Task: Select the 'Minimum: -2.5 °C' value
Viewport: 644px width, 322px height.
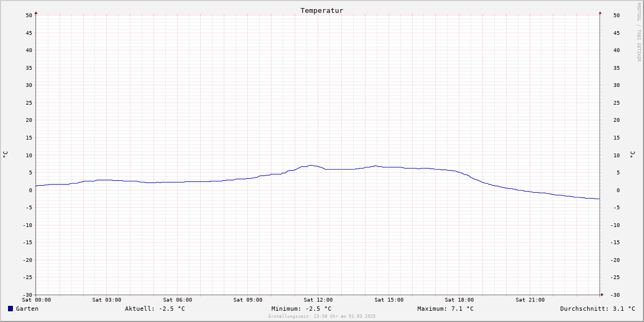Action: point(302,309)
